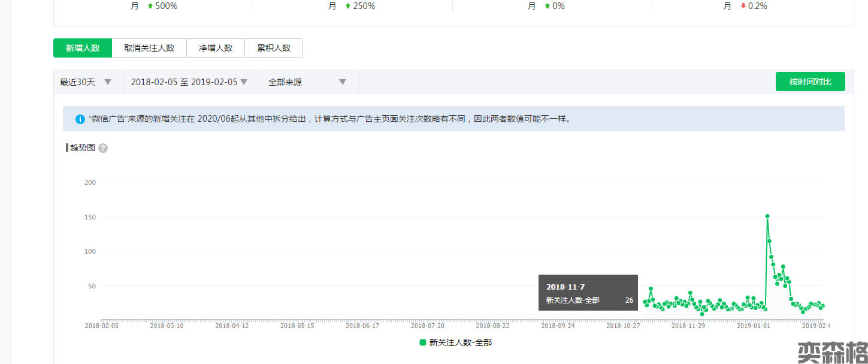868x364 pixels.
Task: Switch to the 取消关注人数 tab
Action: (149, 48)
